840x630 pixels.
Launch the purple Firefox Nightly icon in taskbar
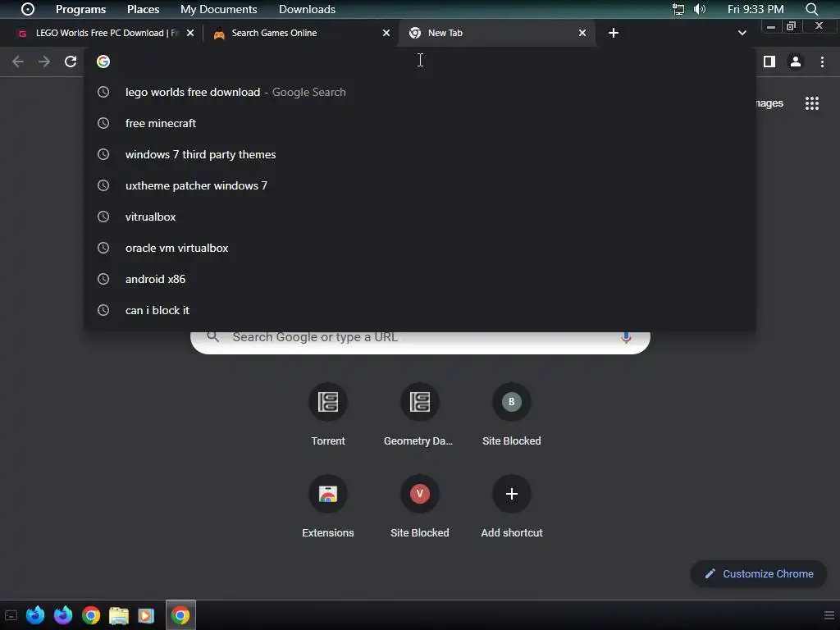pos(63,615)
